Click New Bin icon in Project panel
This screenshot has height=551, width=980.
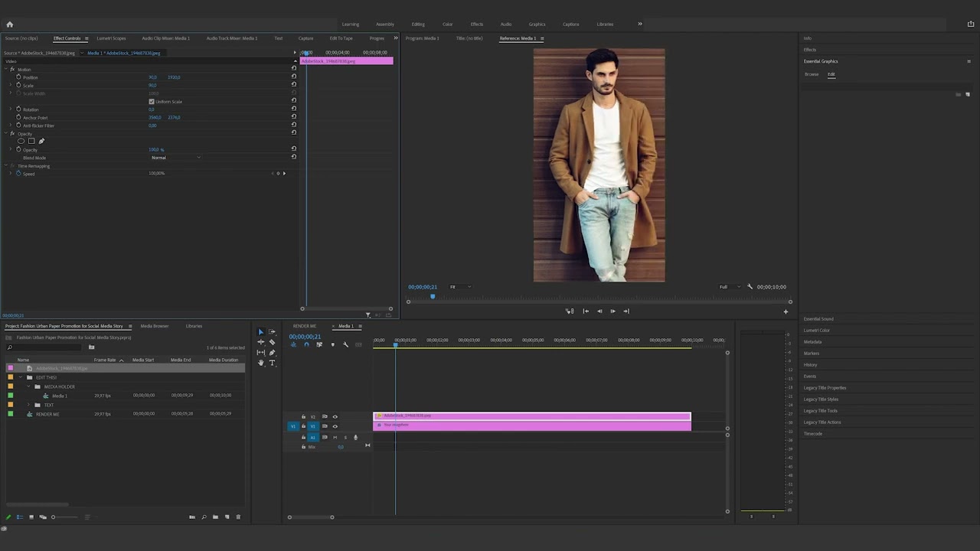(x=215, y=517)
